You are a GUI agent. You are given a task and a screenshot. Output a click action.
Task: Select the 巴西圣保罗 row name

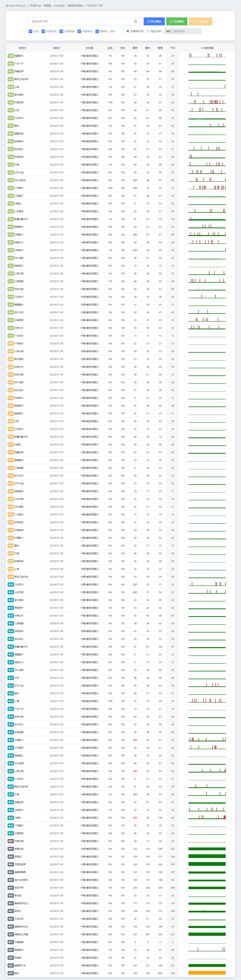(20, 865)
